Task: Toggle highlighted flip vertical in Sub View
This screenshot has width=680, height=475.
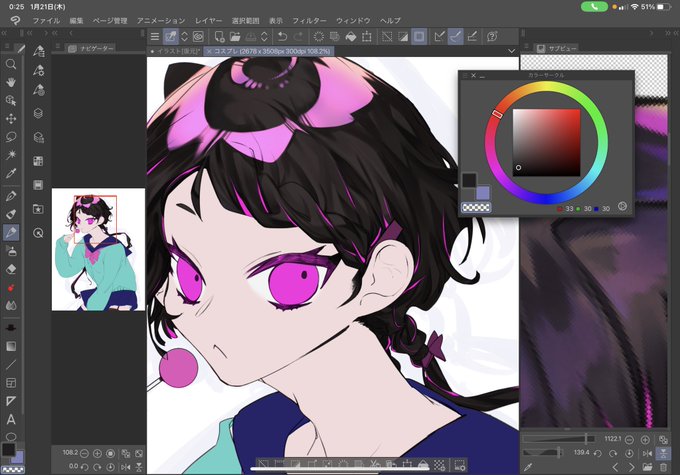Action: pos(664,453)
